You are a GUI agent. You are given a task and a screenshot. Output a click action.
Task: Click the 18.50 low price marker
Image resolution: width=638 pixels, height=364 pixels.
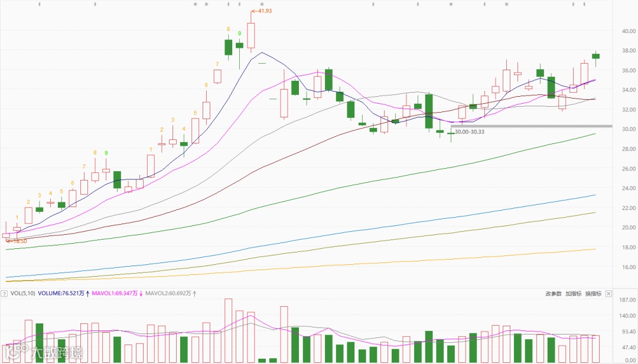(17, 241)
